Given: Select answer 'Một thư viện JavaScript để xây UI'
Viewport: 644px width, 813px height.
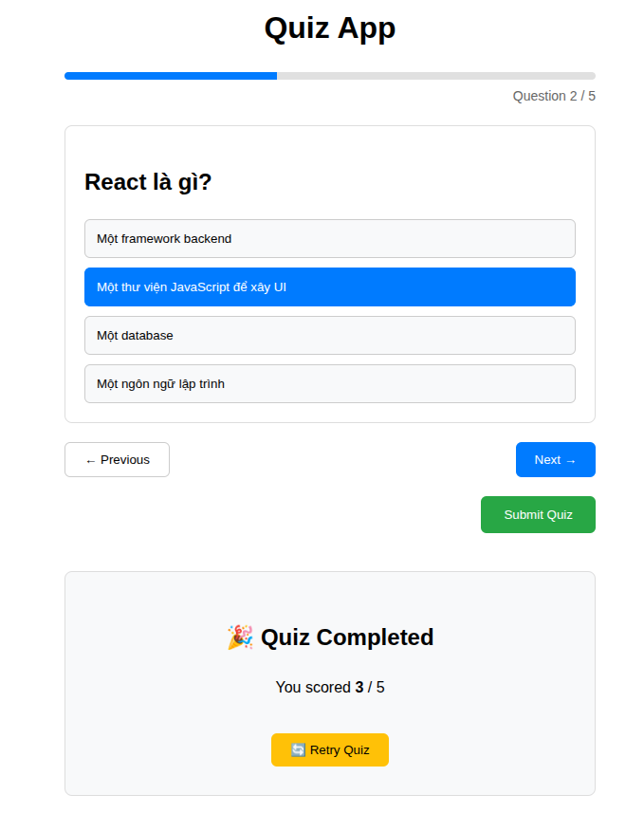Looking at the screenshot, I should tap(329, 286).
